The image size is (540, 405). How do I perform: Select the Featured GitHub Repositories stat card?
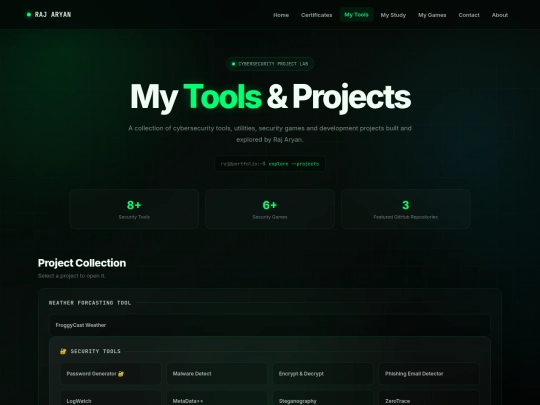(406, 209)
